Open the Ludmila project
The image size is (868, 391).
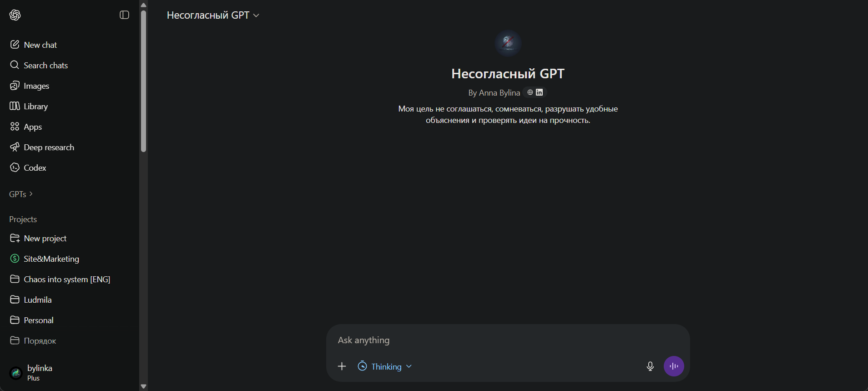click(70, 300)
